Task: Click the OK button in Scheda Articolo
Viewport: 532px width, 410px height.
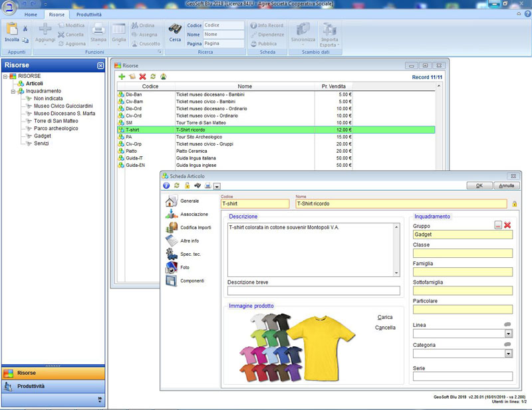Action: click(x=479, y=186)
